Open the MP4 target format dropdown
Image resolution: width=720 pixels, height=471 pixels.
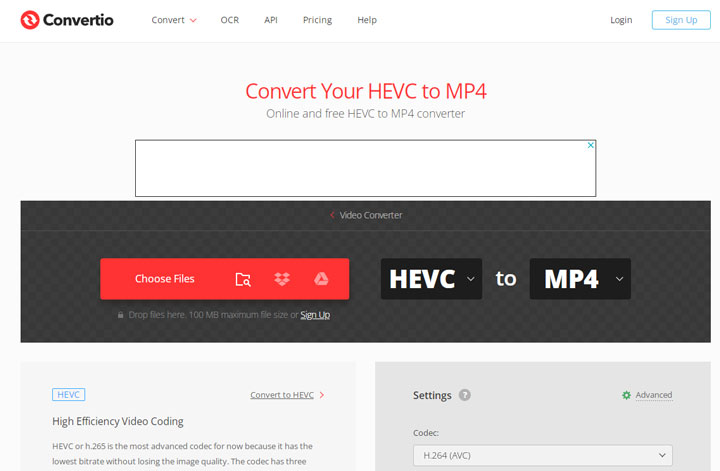coord(580,279)
